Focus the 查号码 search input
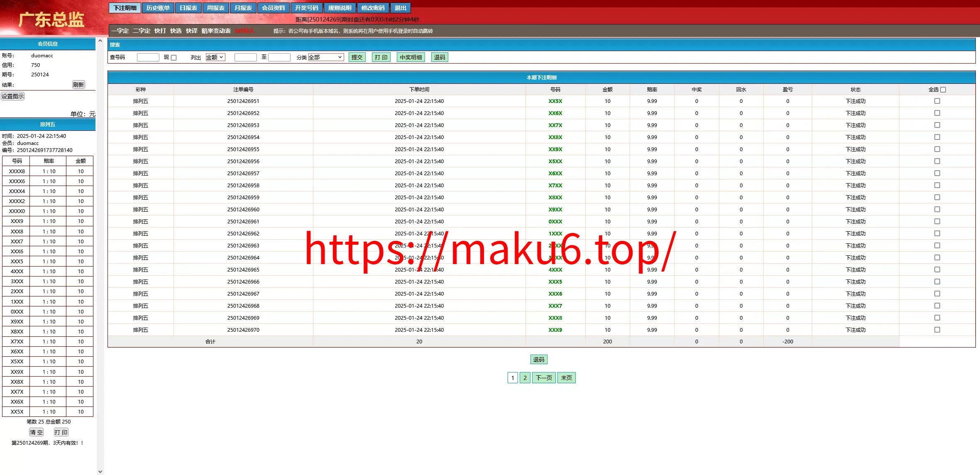The width and height of the screenshot is (980, 475). [x=148, y=57]
